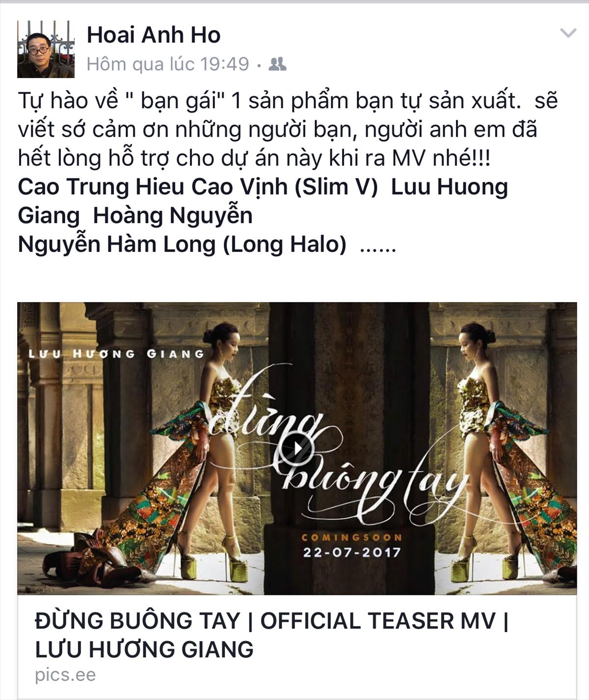Open tagged profile Luu Huong Giang
Viewport: 589px width, 700px height.
(x=263, y=201)
